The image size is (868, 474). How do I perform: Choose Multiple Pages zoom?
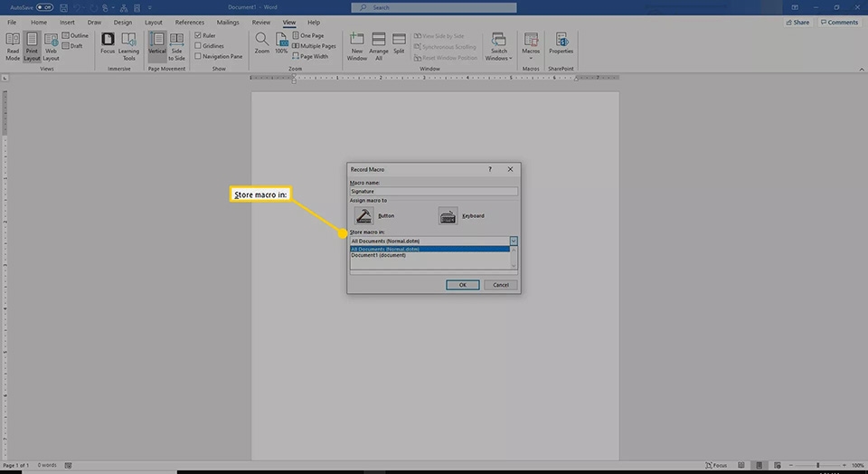314,46
